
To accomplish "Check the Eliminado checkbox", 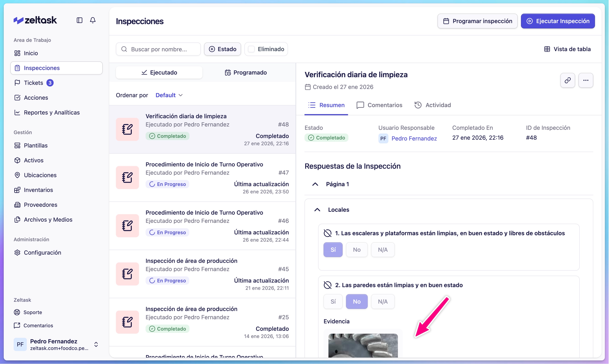I will (x=251, y=49).
